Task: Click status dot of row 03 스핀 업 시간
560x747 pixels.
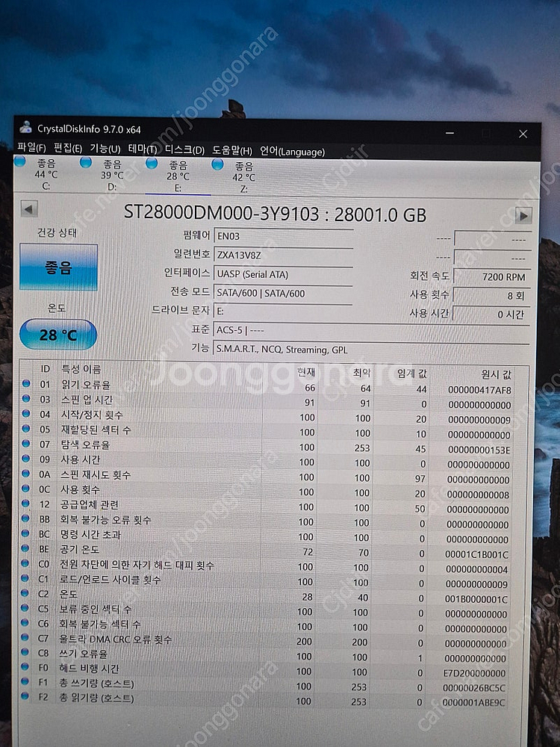Action: pyautogui.click(x=26, y=398)
